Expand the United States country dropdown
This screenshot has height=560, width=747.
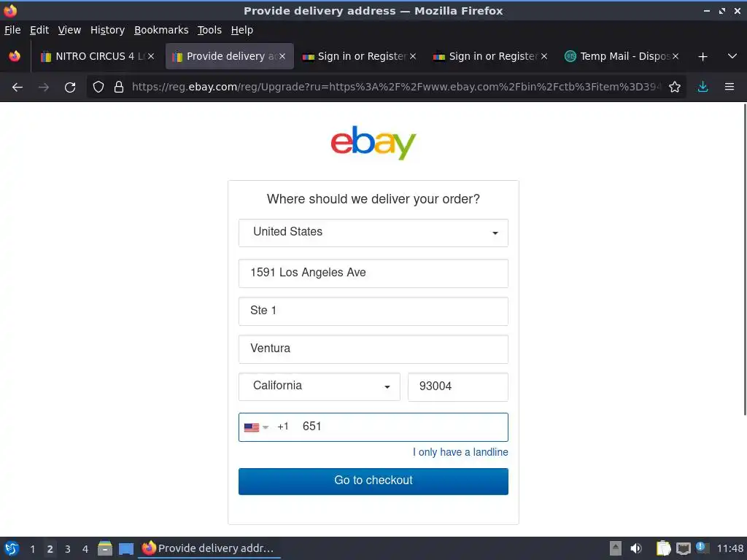pos(373,233)
